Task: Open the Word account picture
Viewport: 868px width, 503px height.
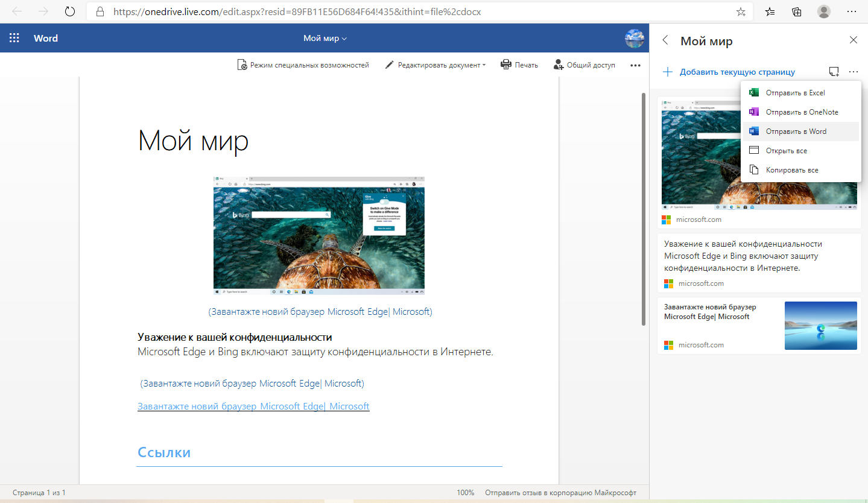Action: [x=635, y=38]
